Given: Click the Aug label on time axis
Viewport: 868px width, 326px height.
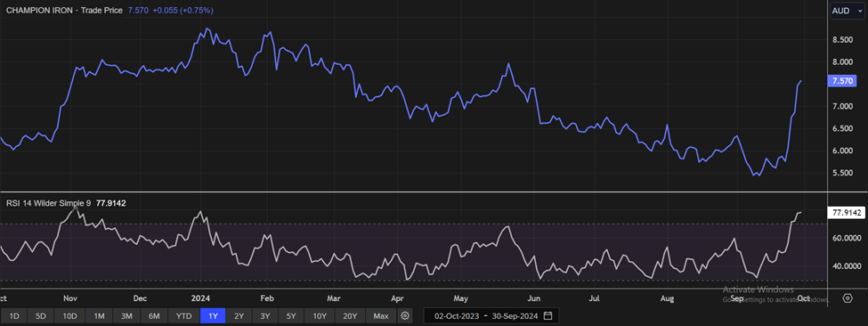Looking at the screenshot, I should point(668,298).
